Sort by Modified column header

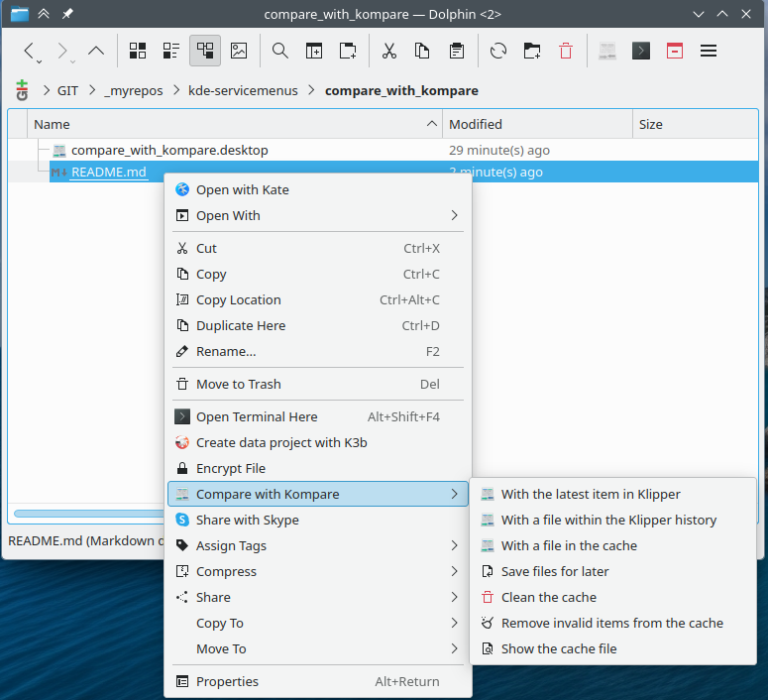coord(537,125)
